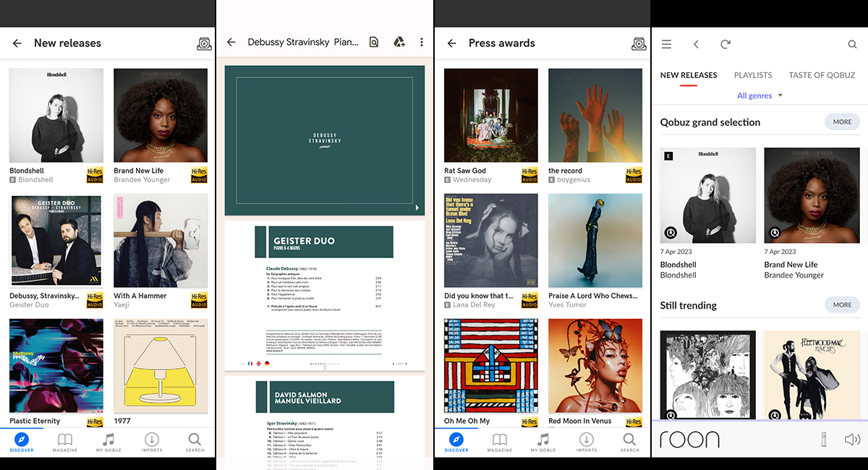This screenshot has width=868, height=470.
Task: Click the next-page arrow on the booklet cover
Action: point(417,208)
